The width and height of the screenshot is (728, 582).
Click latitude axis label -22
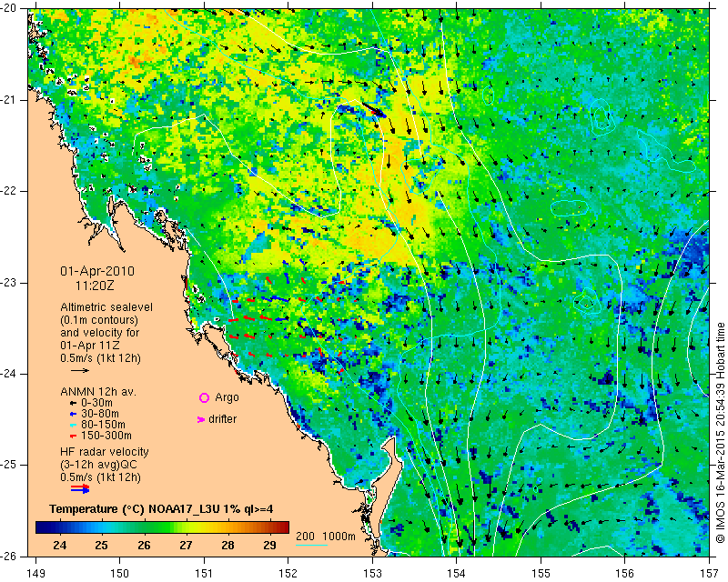point(8,191)
